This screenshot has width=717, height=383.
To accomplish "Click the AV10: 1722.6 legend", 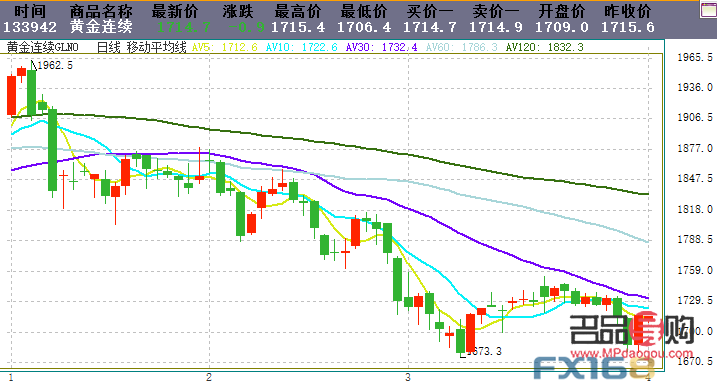I will point(302,47).
